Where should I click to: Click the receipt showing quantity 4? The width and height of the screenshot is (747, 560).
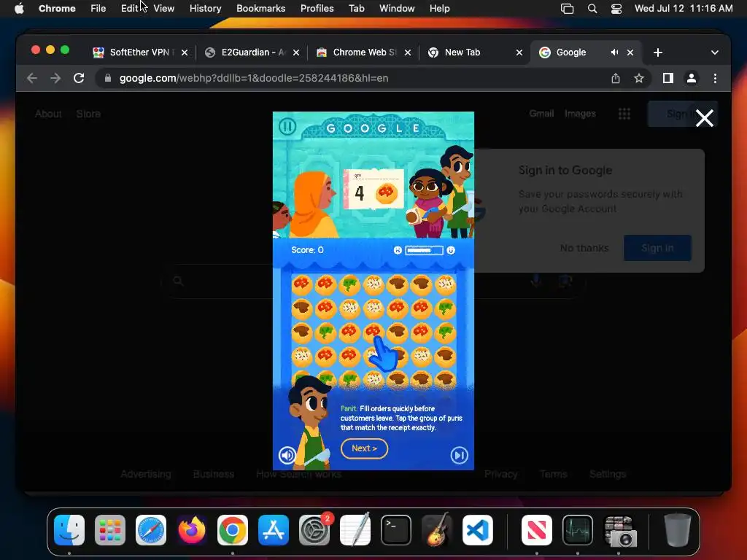(374, 189)
